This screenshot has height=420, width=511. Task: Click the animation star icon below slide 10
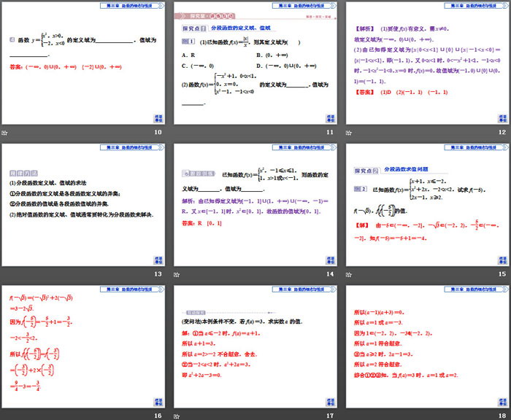pos(4,132)
